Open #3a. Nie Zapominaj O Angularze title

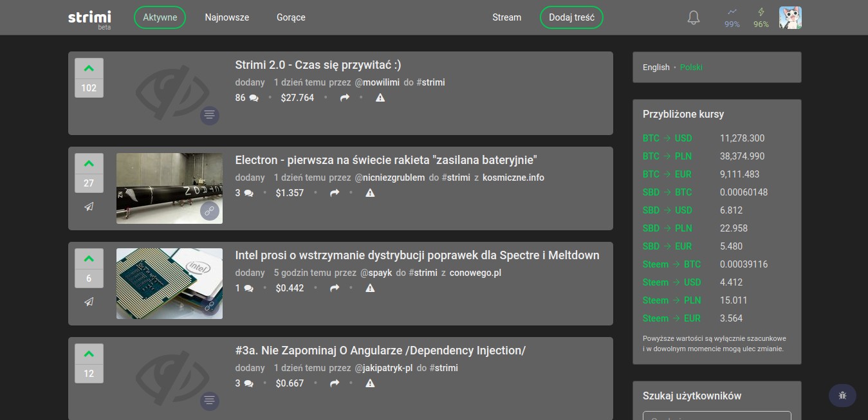point(380,350)
